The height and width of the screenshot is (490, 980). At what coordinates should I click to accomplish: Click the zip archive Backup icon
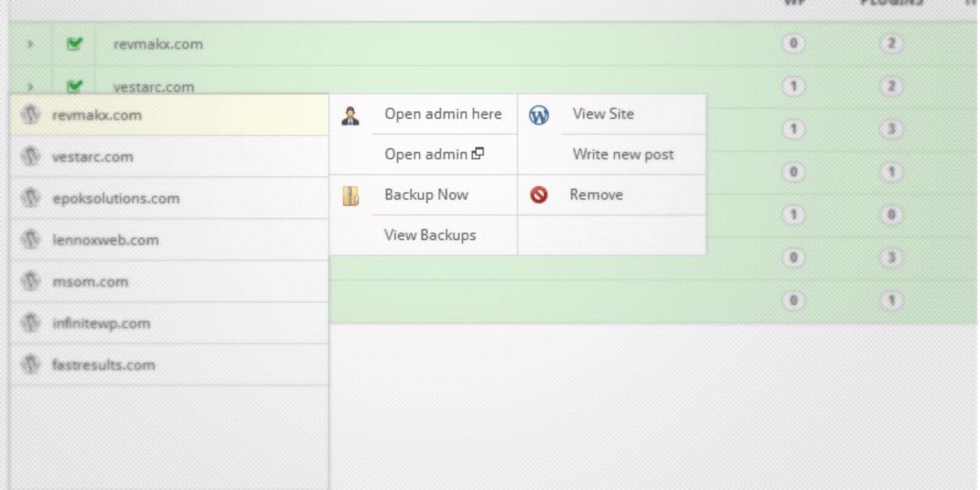[x=350, y=196]
